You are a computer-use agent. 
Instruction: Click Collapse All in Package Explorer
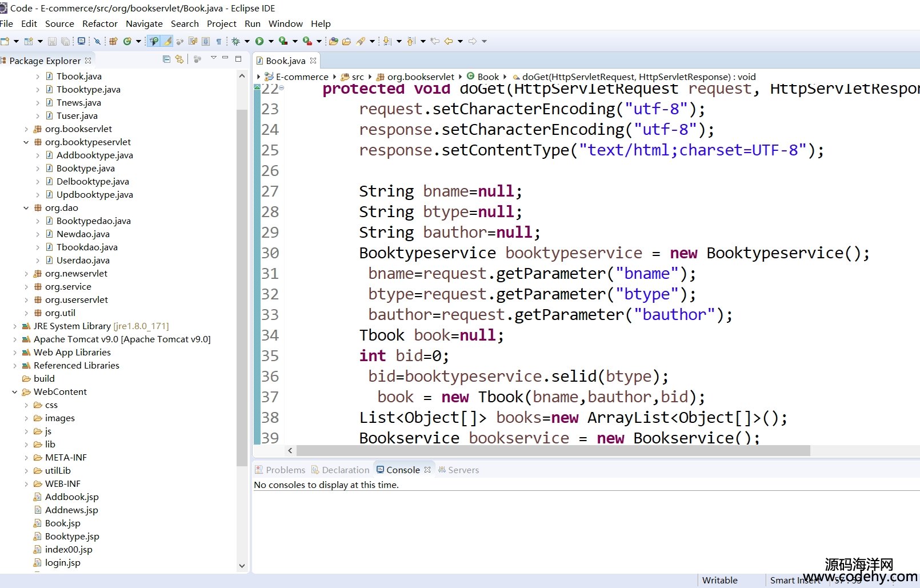[x=166, y=59]
